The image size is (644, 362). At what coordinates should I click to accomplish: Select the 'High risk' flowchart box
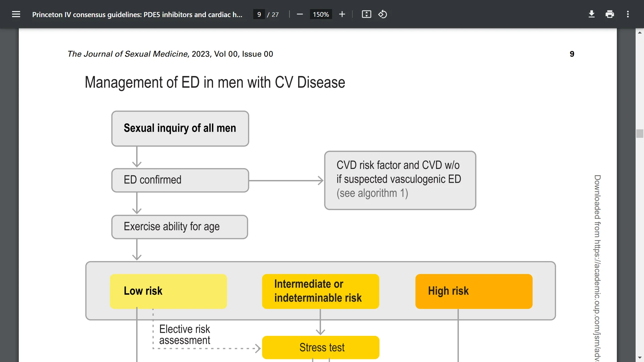coord(473,291)
